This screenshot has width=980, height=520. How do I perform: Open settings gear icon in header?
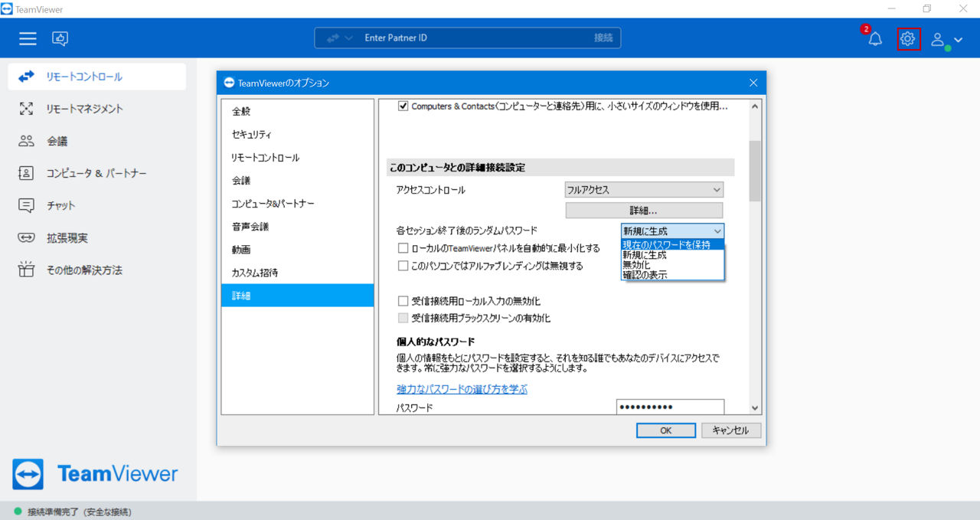pyautogui.click(x=908, y=38)
